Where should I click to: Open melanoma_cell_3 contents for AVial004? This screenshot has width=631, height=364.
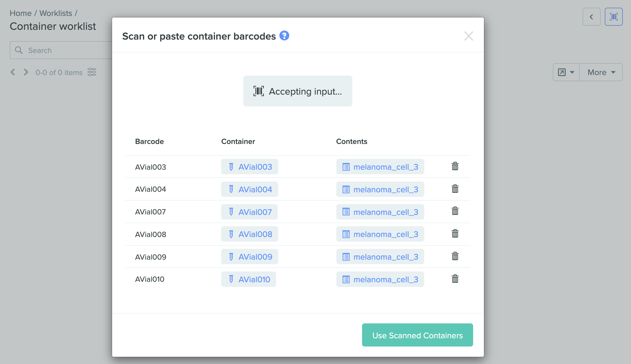tap(380, 189)
